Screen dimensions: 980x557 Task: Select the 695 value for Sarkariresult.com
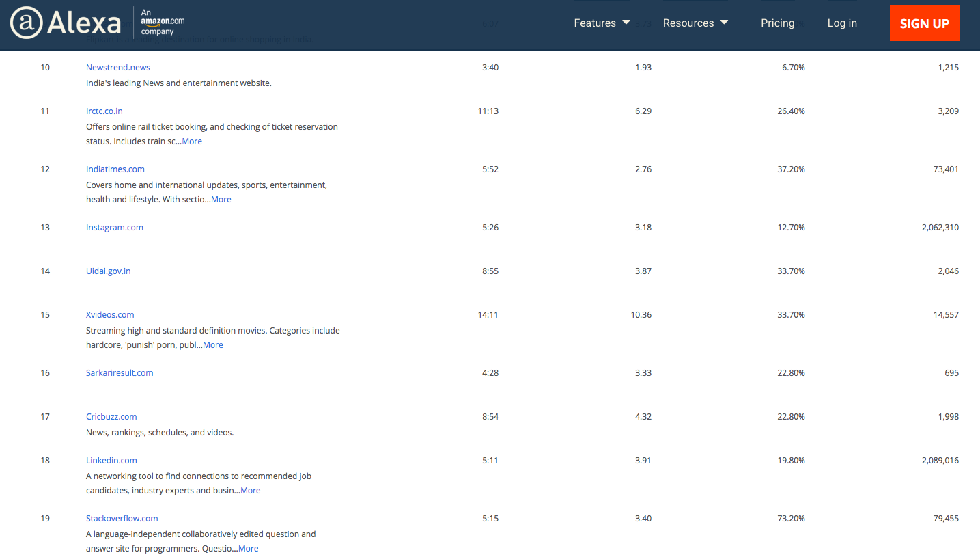(952, 372)
